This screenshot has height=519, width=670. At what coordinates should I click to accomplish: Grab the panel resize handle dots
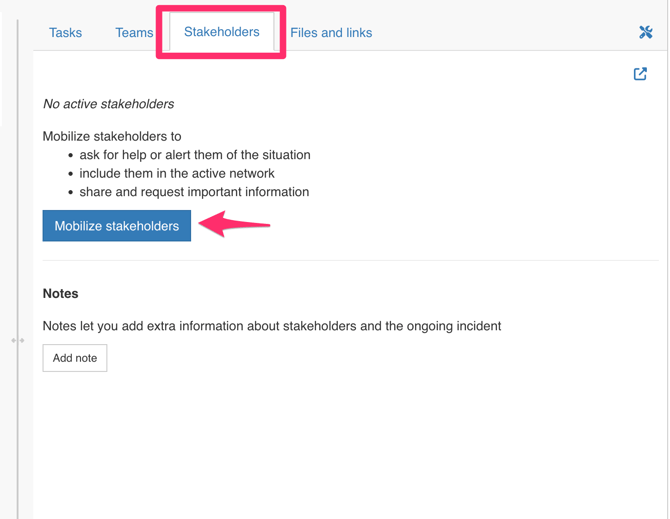(17, 340)
